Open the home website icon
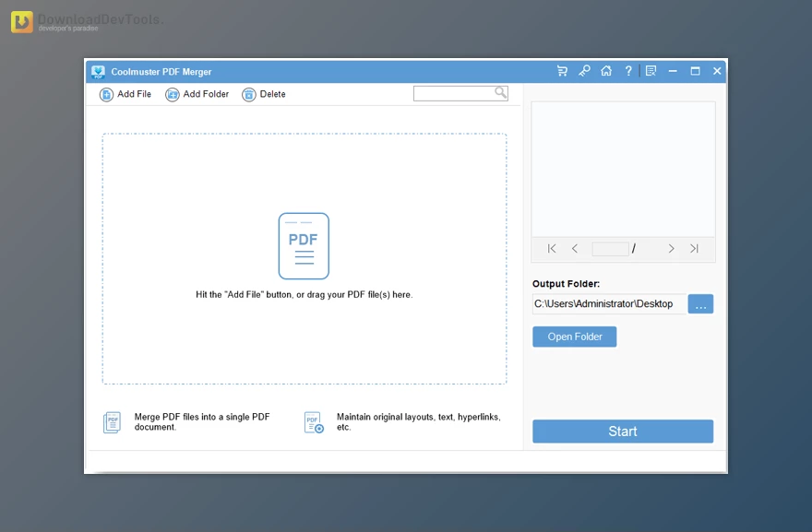 (606, 70)
